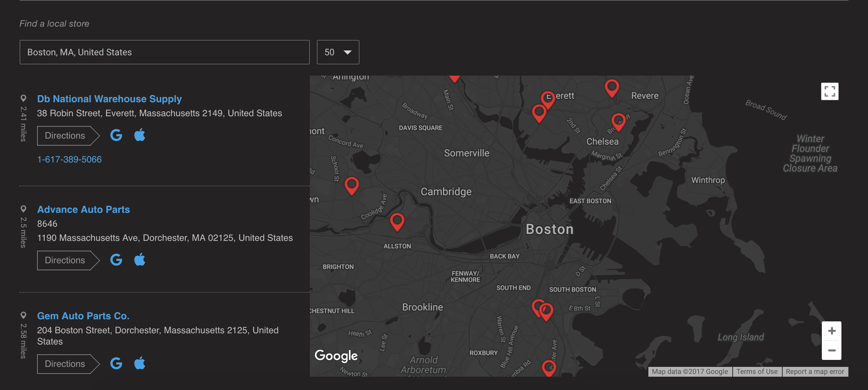Toggle fullscreen map view
This screenshot has width=868, height=390.
830,91
